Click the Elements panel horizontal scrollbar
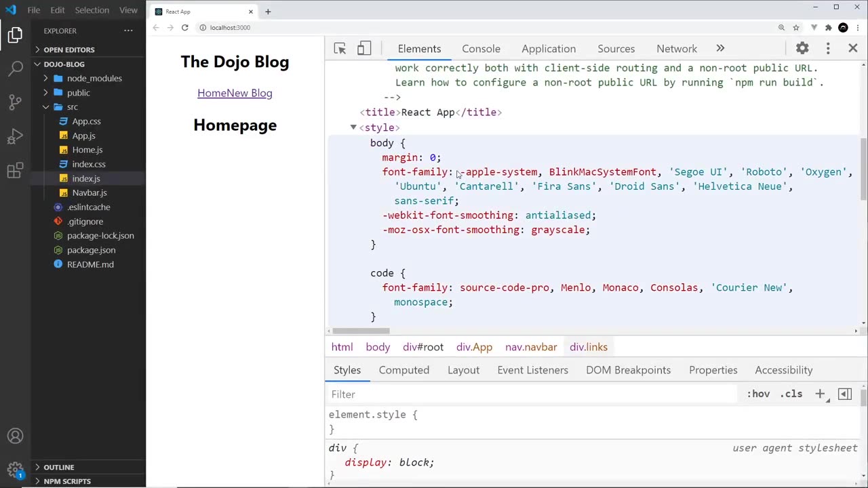The width and height of the screenshot is (868, 488). click(361, 331)
